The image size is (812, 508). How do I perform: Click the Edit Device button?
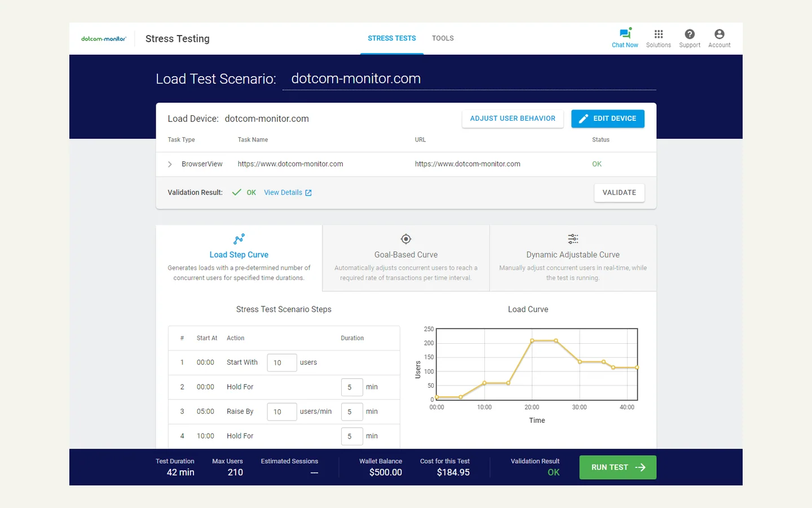(x=608, y=119)
